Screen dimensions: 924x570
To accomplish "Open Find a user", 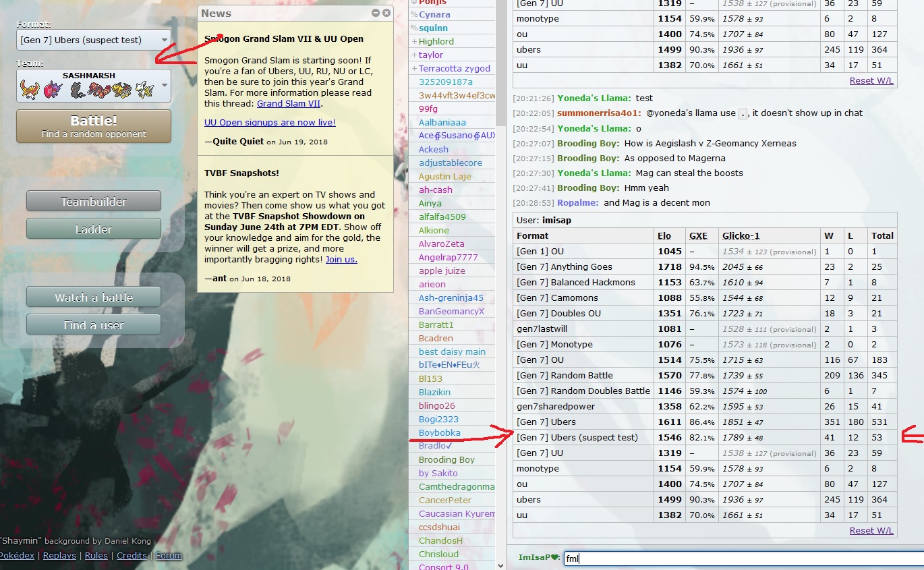I will 94,325.
